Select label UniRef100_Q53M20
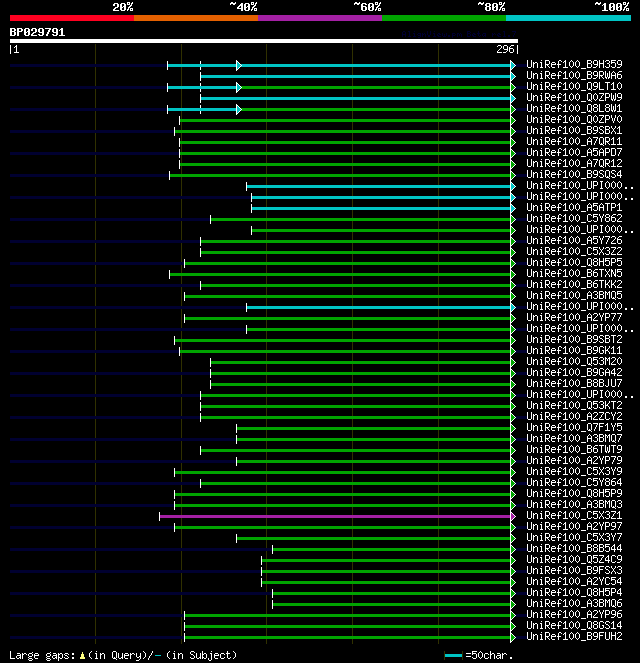Viewport: 640px width, 663px height. click(574, 361)
